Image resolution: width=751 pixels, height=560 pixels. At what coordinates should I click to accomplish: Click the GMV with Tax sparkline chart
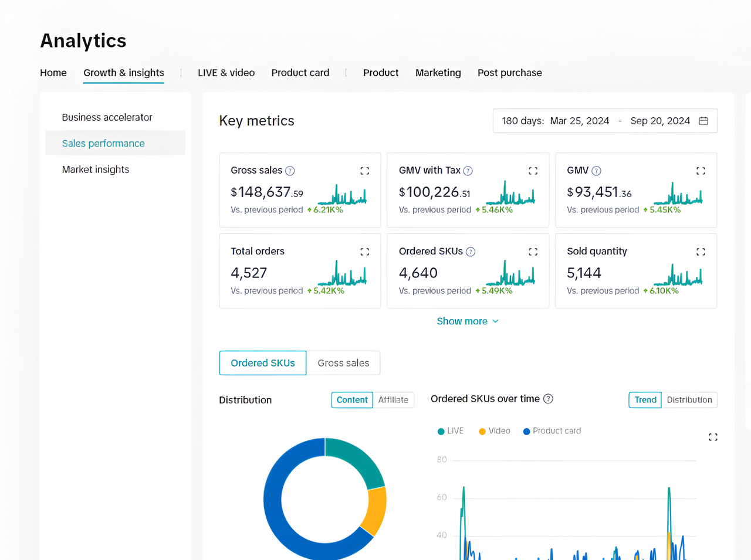510,193
